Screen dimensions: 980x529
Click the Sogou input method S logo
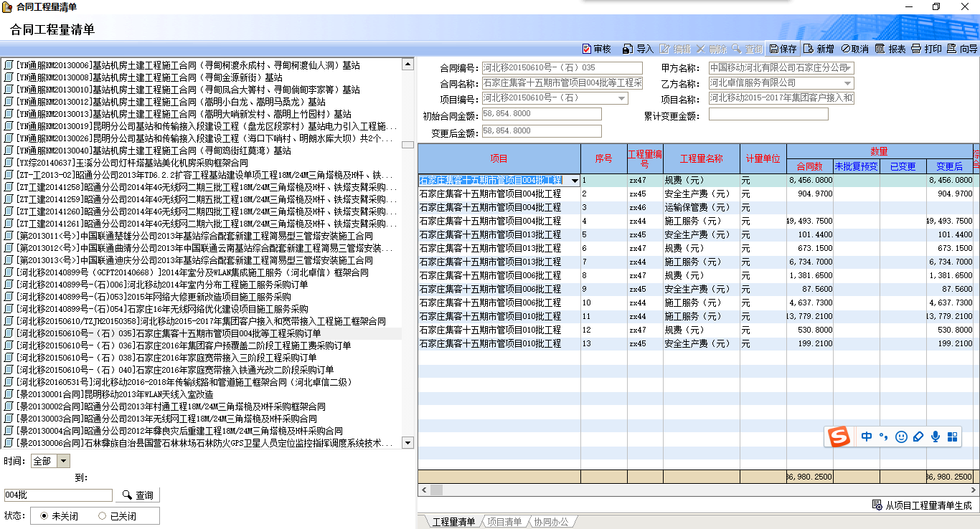coord(839,436)
